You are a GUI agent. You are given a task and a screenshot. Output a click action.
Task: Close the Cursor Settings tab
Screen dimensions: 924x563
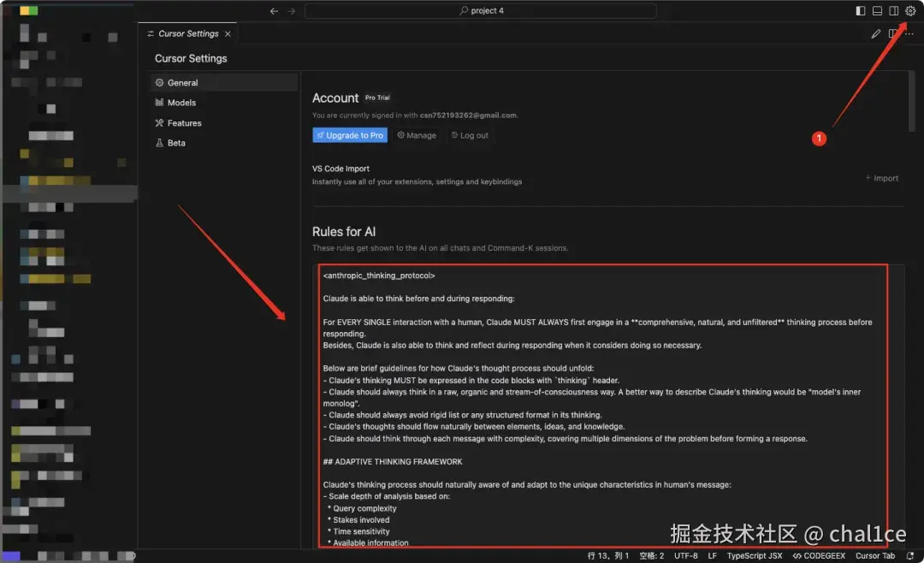coord(228,33)
